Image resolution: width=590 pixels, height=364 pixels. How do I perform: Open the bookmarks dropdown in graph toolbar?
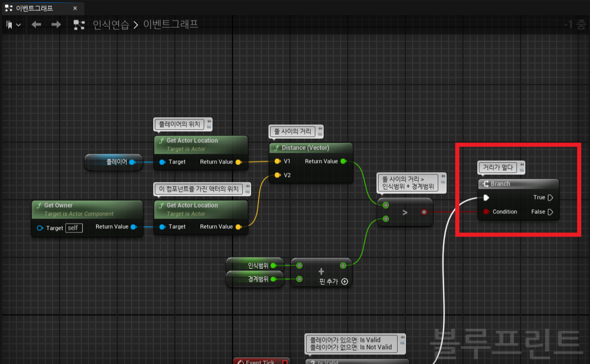(13, 25)
